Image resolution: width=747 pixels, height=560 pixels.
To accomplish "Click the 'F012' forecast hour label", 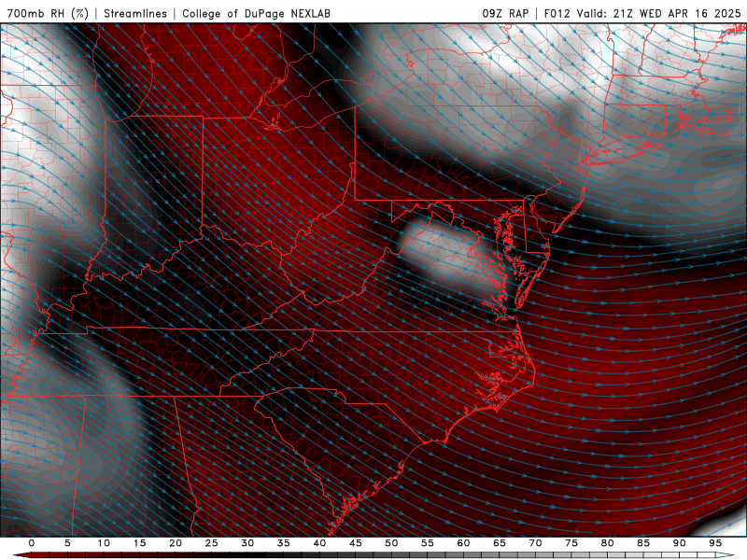I will pyautogui.click(x=557, y=13).
